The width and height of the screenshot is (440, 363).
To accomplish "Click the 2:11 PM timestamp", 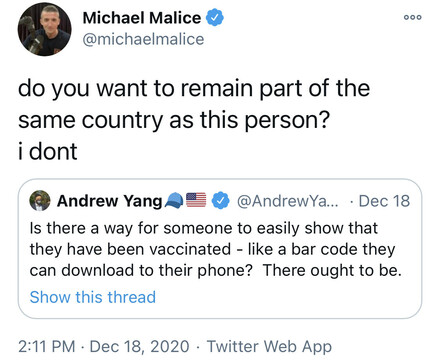I will 47,346.
